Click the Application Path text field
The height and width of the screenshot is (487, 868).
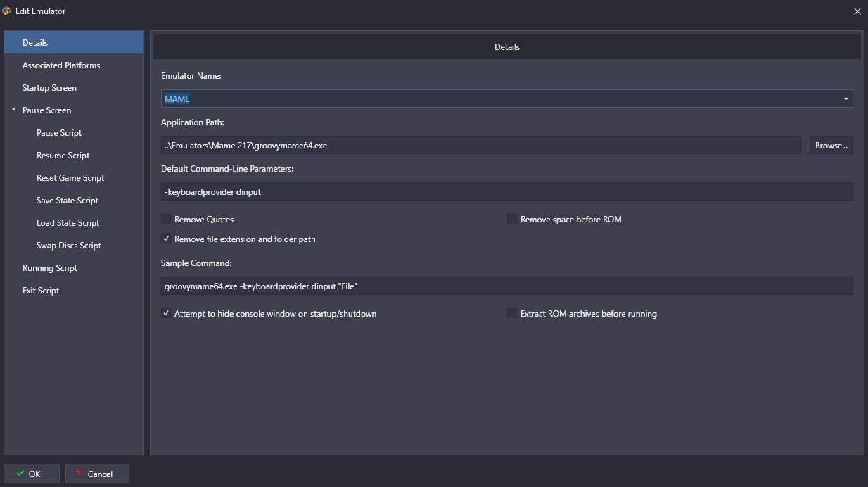point(481,145)
